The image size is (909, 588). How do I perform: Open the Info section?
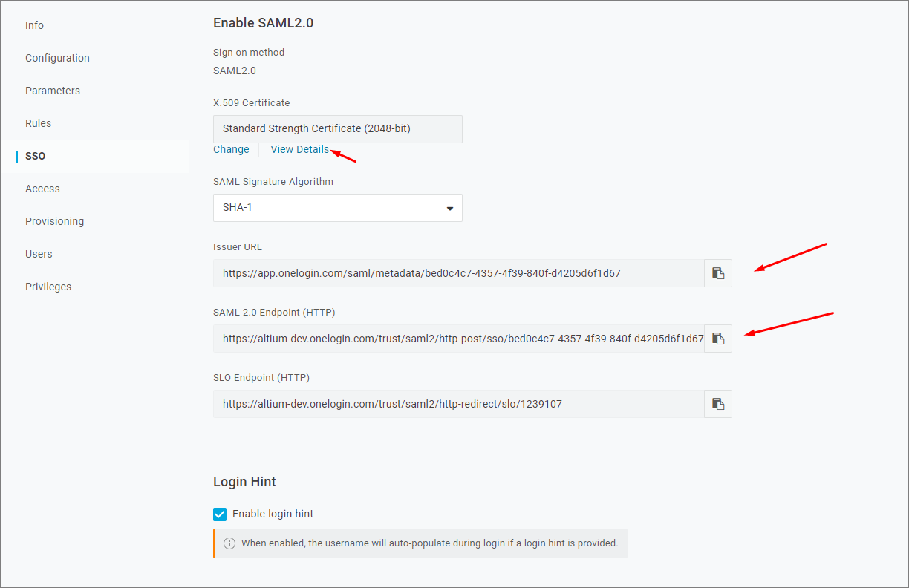[x=34, y=25]
